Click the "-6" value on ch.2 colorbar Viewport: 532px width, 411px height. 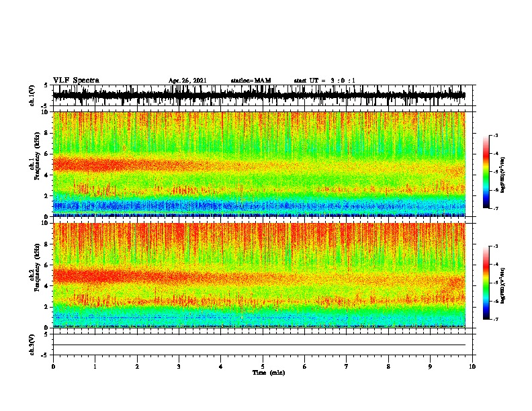495,301
